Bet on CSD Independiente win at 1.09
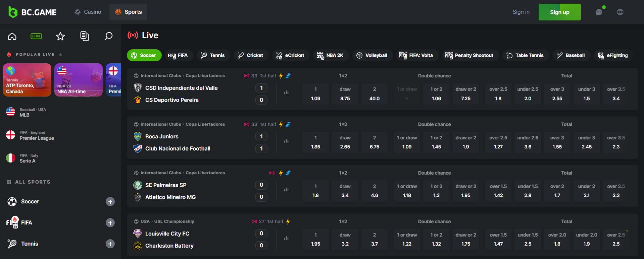 pyautogui.click(x=315, y=94)
